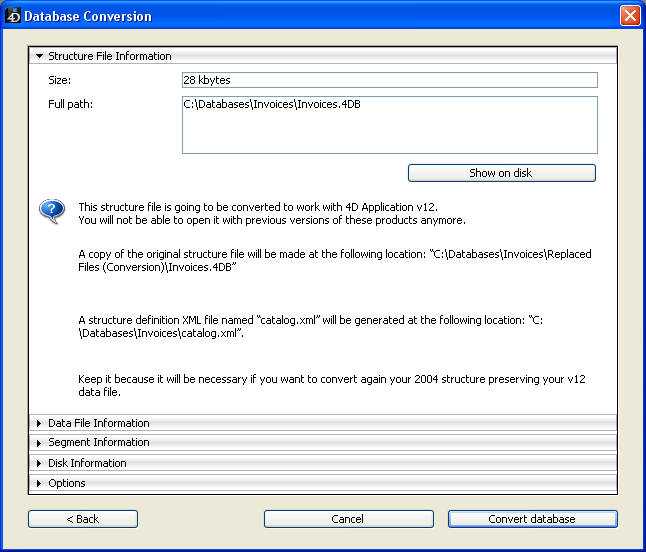Collapse the Structure File Information section
This screenshot has height=552, width=646.
tap(40, 57)
